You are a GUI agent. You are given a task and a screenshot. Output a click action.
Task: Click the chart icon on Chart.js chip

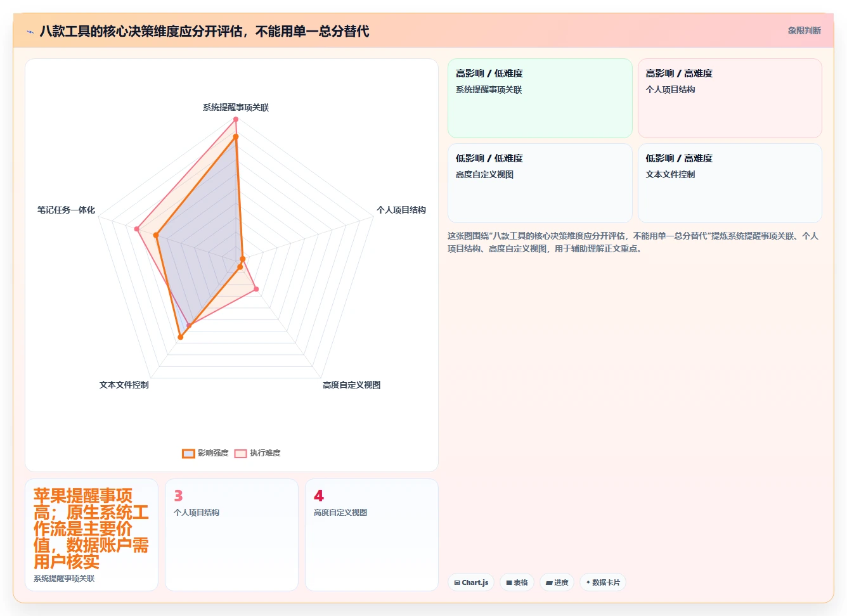(x=457, y=582)
